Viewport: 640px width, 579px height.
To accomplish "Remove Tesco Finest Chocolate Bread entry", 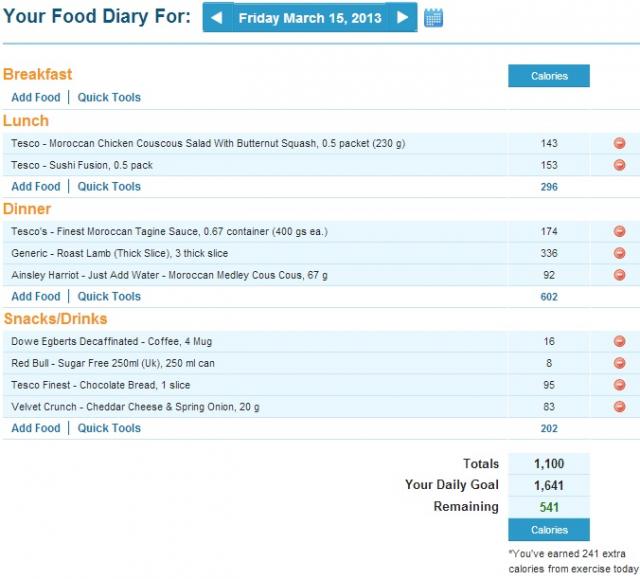I will pyautogui.click(x=619, y=385).
